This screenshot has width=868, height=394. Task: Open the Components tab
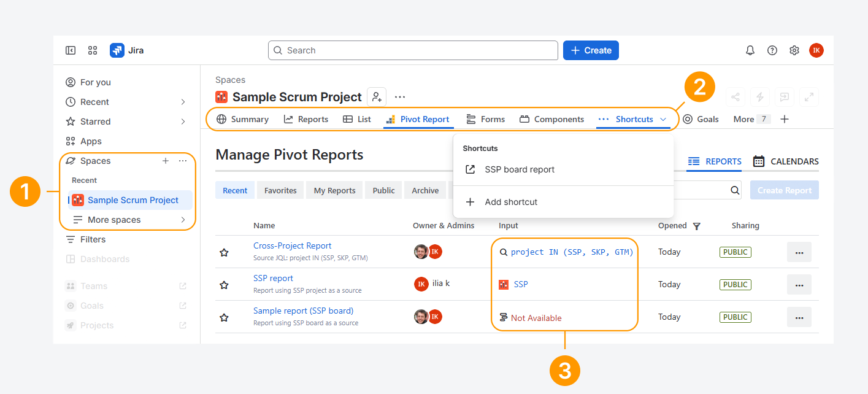point(551,119)
